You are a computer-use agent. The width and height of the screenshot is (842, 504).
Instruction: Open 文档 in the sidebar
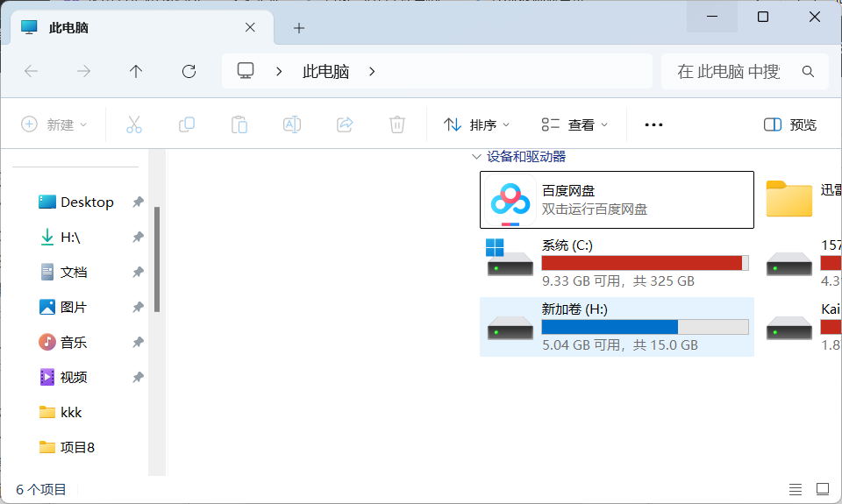pos(63,272)
